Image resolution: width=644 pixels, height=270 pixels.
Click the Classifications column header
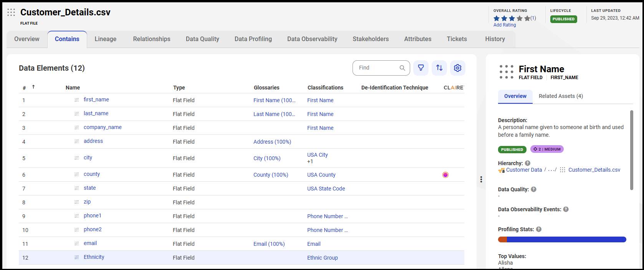click(325, 88)
